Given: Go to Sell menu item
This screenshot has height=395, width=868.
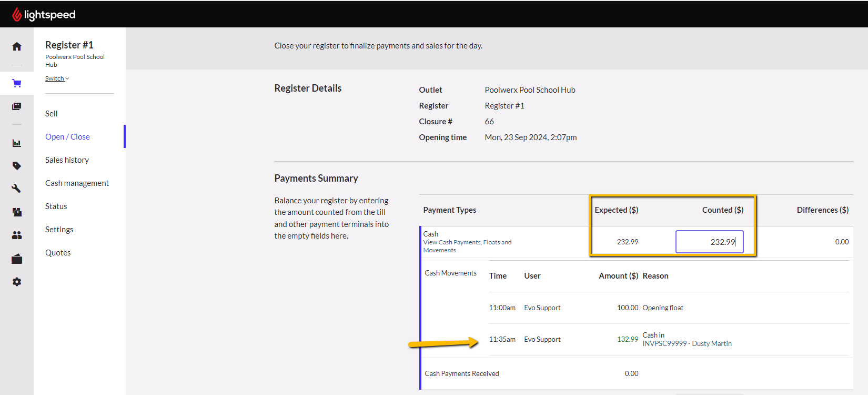Looking at the screenshot, I should click(52, 114).
